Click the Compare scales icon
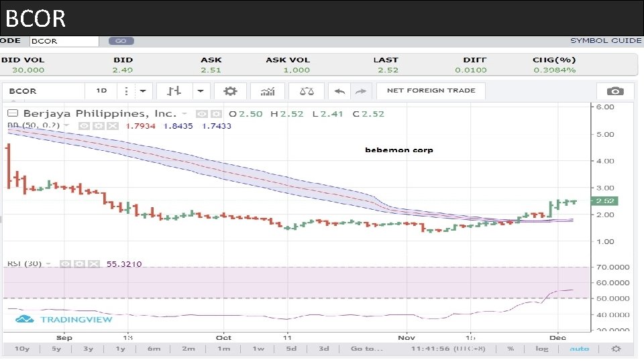 tap(307, 91)
